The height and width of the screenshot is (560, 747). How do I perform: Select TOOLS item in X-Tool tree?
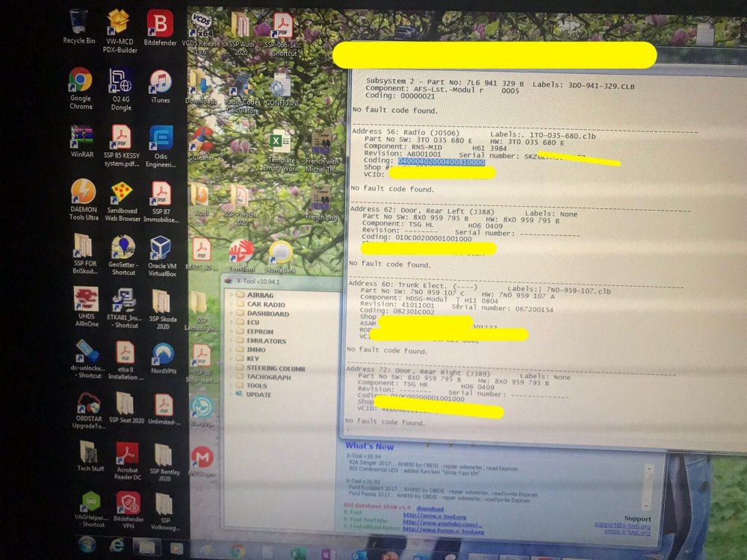[256, 386]
